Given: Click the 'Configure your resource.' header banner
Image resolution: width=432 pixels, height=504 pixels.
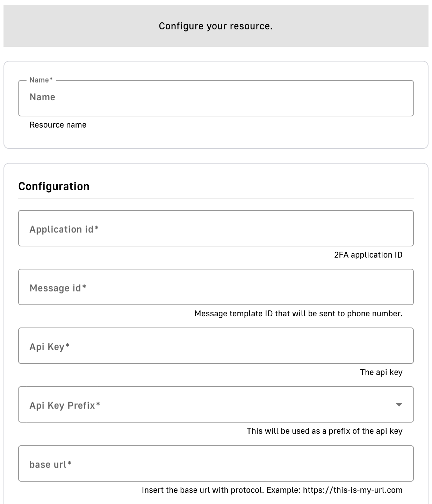Looking at the screenshot, I should tap(216, 26).
